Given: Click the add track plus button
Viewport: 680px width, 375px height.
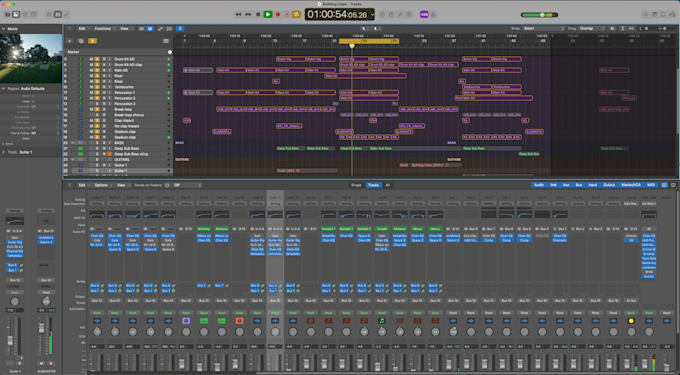Looking at the screenshot, I should pyautogui.click(x=69, y=41).
